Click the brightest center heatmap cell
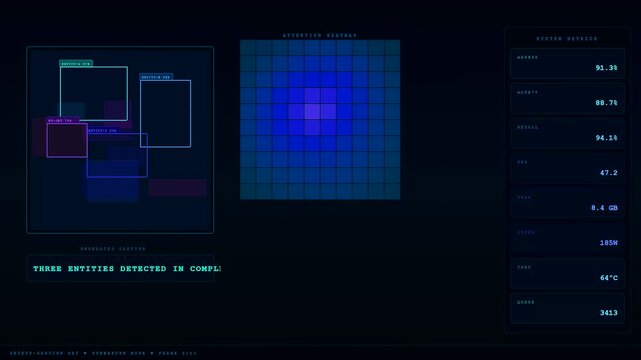This screenshot has width=641, height=360. [x=312, y=112]
